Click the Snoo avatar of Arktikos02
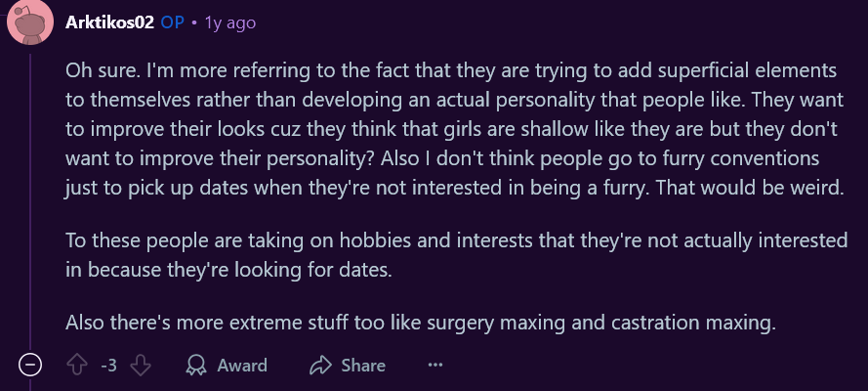Screen dimensions: 868x391 coord(30,22)
